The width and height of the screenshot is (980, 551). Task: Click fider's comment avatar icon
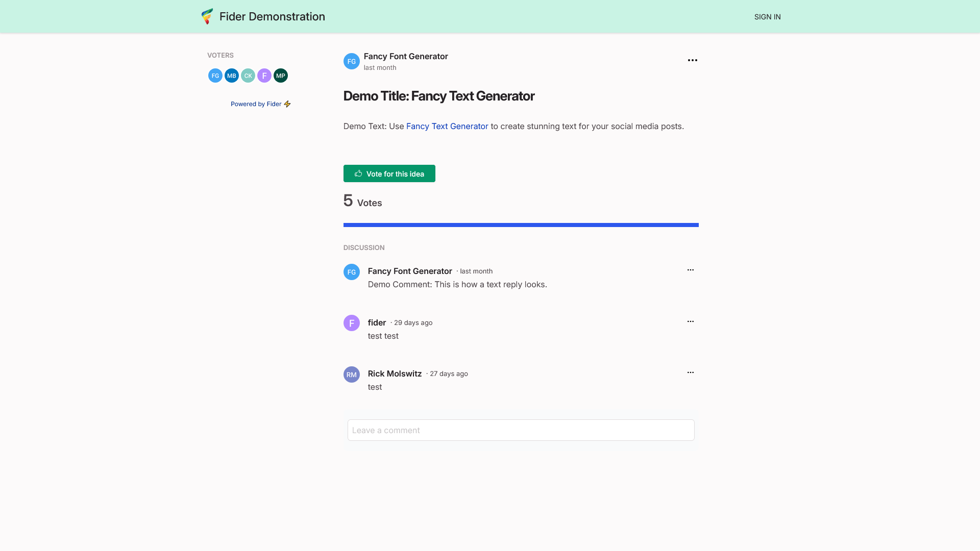tap(352, 323)
